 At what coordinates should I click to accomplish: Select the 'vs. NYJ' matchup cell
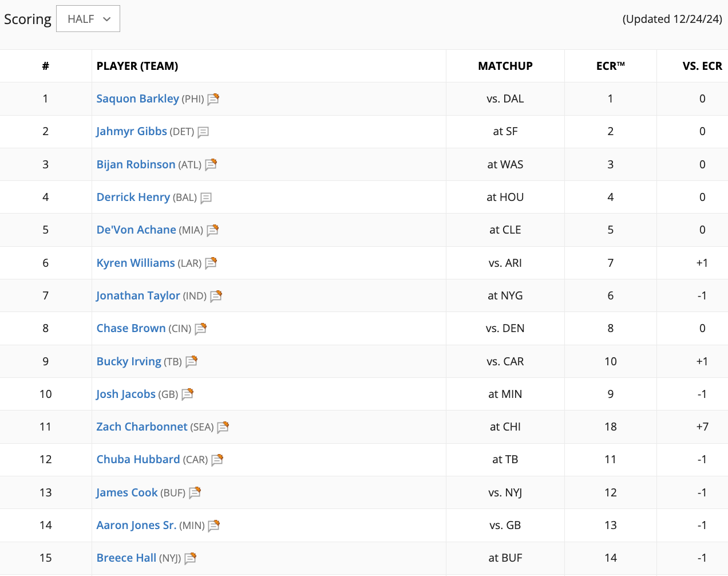(x=505, y=492)
